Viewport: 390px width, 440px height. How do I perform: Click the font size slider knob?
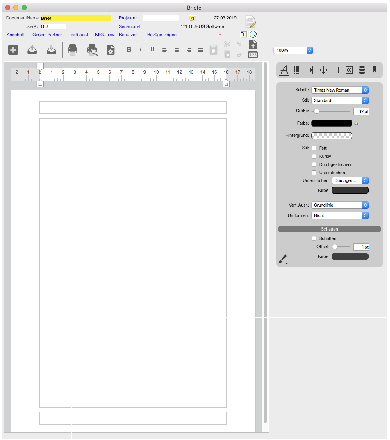click(x=317, y=111)
